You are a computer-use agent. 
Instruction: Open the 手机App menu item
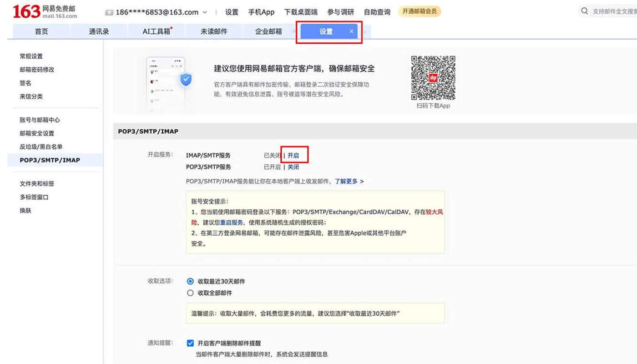(x=261, y=12)
